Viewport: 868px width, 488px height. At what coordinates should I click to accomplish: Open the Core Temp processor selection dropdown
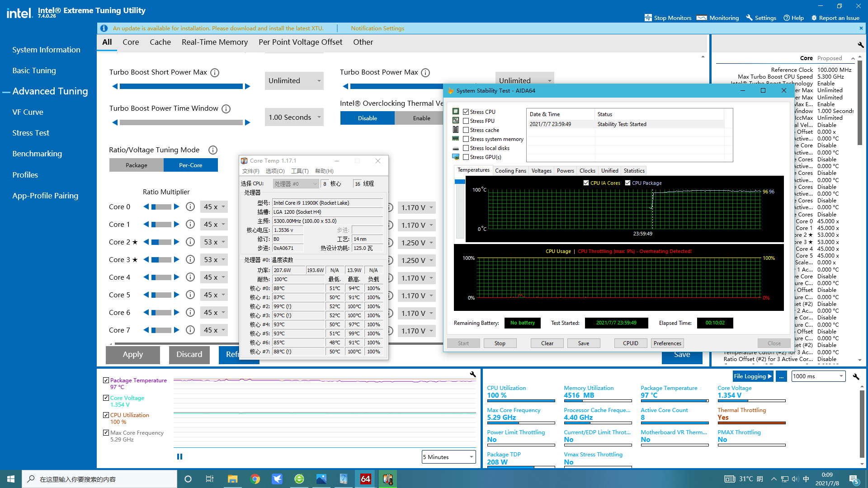[296, 184]
